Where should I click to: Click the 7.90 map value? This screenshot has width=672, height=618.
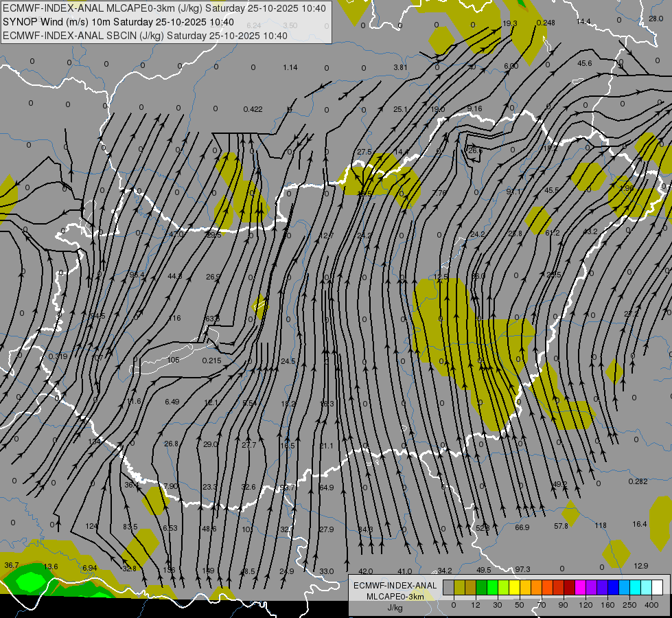170,486
